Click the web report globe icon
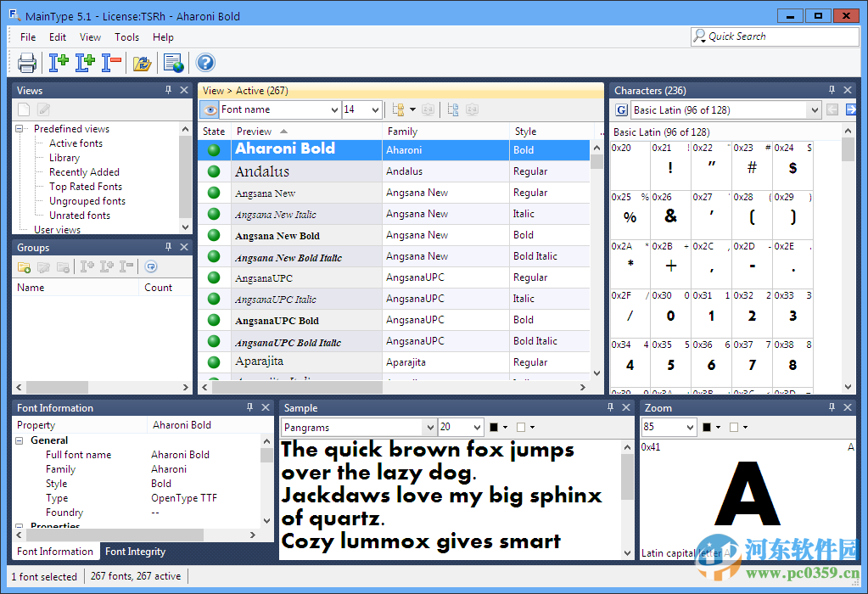868x594 pixels. [174, 63]
